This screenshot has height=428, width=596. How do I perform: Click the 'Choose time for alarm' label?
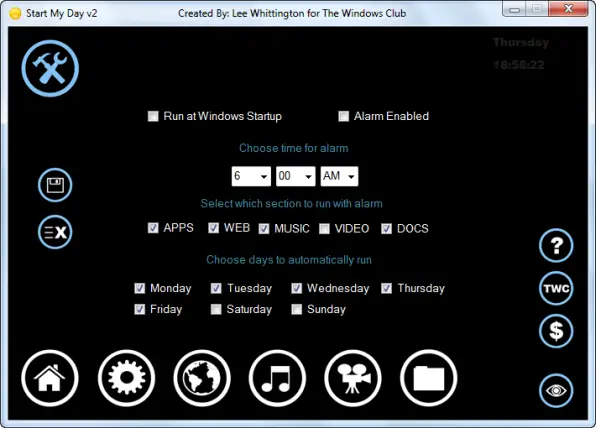point(293,148)
